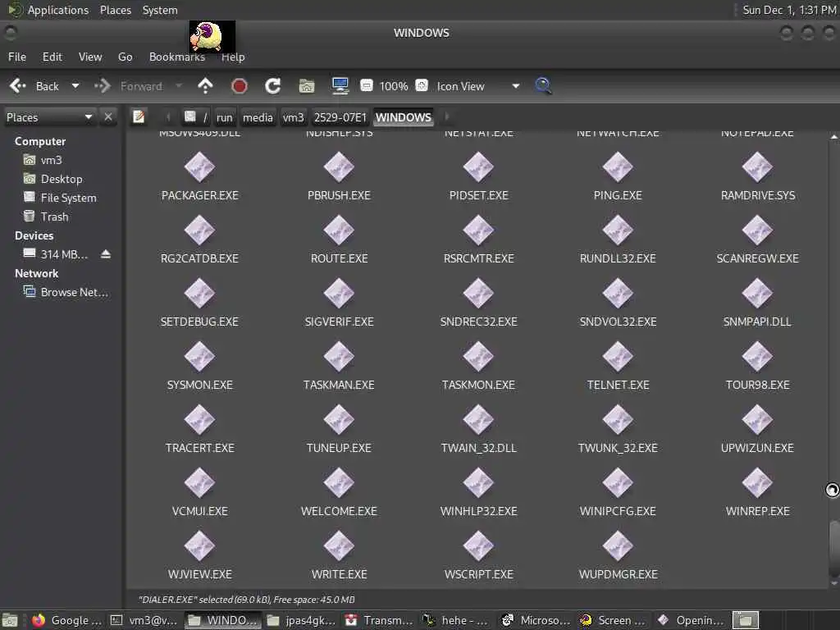Select the ROUTE.EXE file icon
The width and height of the screenshot is (840, 630).
(x=339, y=231)
